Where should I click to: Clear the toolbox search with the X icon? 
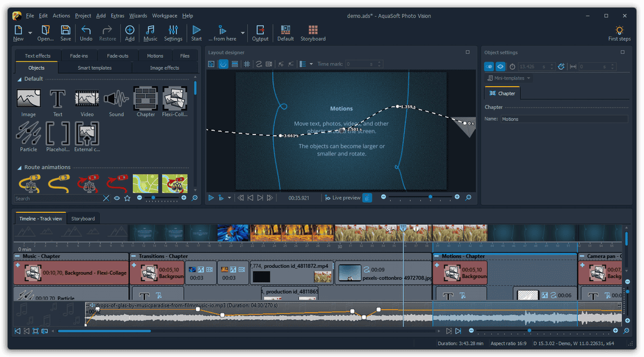point(106,198)
